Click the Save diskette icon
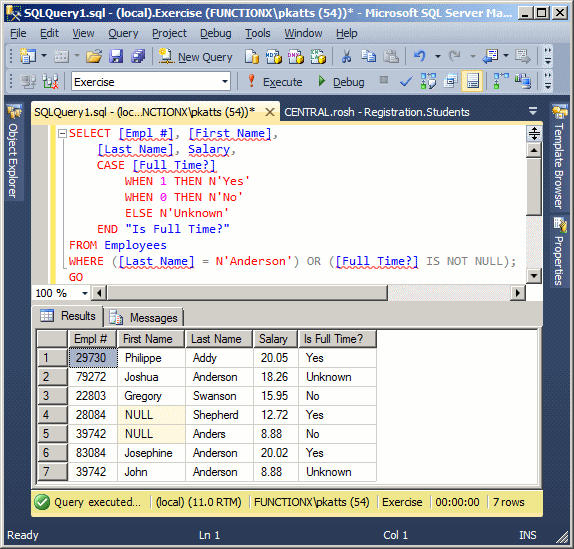The height and width of the screenshot is (549, 574). click(x=116, y=56)
